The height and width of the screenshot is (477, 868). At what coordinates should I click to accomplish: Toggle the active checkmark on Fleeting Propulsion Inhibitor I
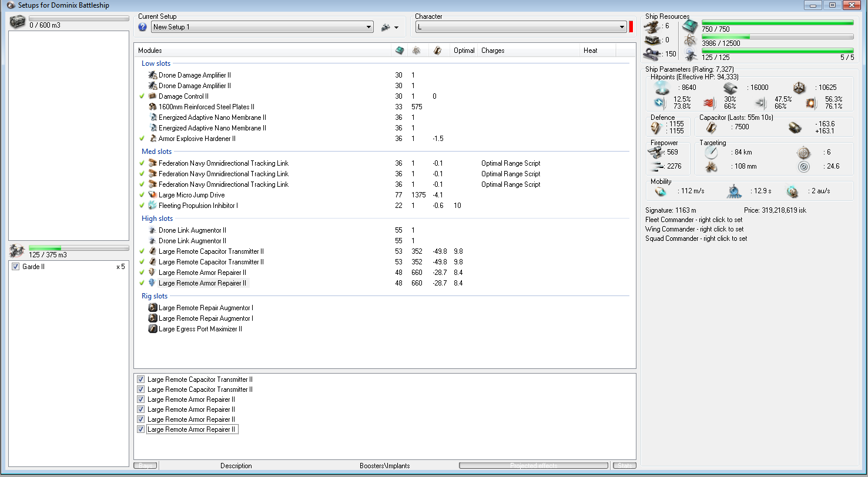coord(142,206)
